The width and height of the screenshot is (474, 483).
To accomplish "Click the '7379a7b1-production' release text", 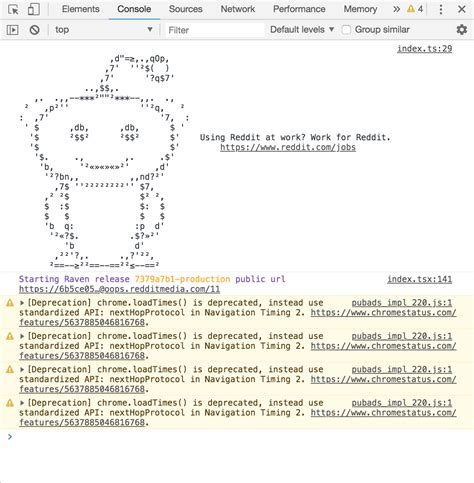I will tap(182, 279).
